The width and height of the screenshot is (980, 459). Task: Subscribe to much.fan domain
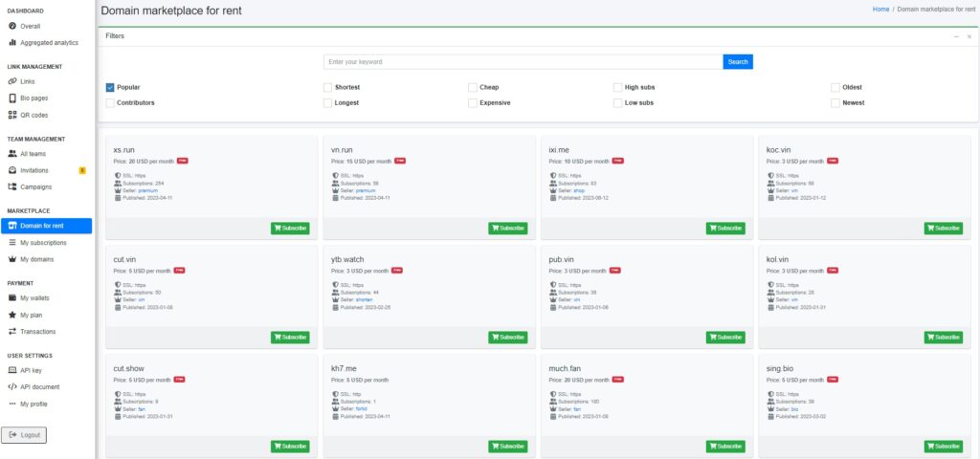tap(725, 447)
